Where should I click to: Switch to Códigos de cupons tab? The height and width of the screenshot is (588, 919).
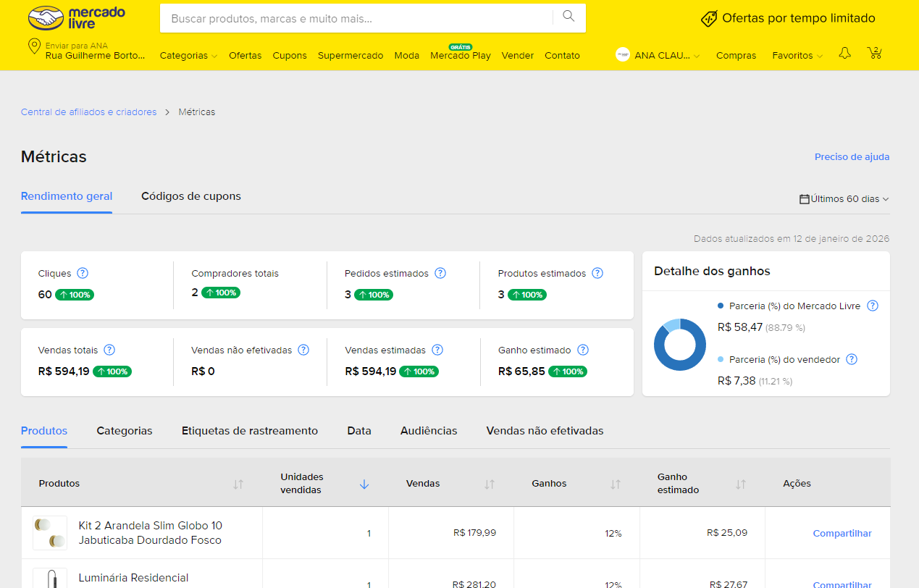pyautogui.click(x=191, y=196)
